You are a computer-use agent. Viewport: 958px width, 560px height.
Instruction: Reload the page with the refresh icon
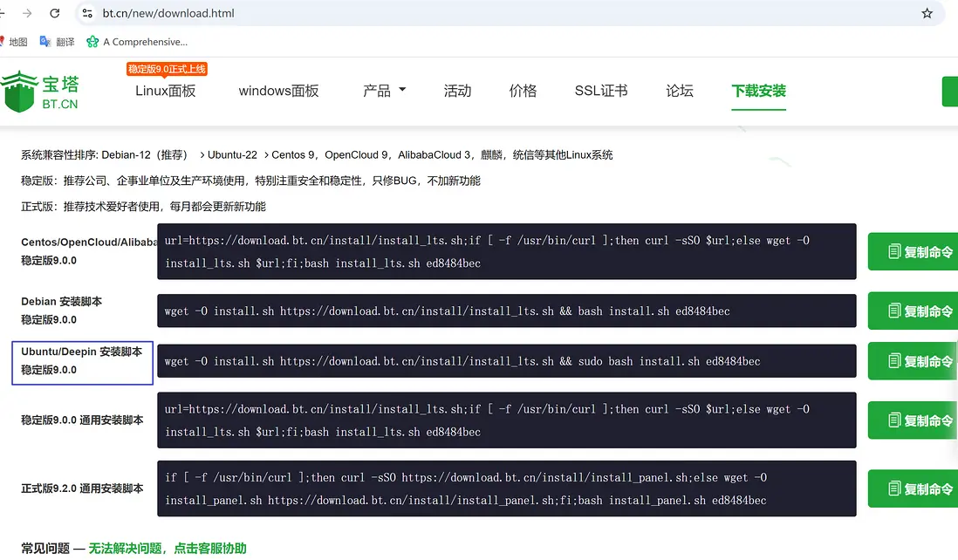54,13
